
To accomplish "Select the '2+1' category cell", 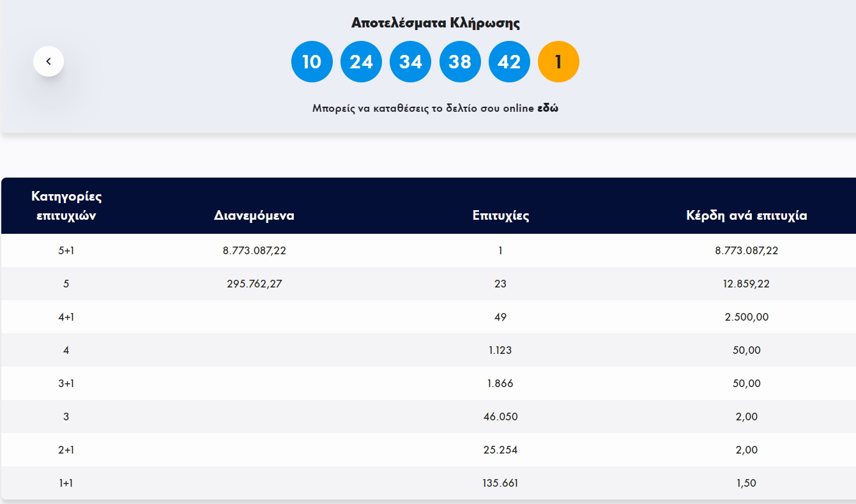I will [66, 450].
